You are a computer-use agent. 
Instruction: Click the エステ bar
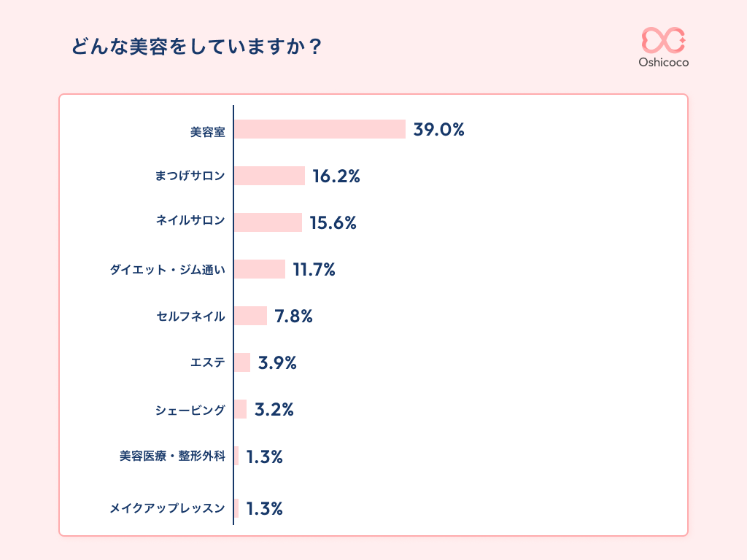(242, 362)
